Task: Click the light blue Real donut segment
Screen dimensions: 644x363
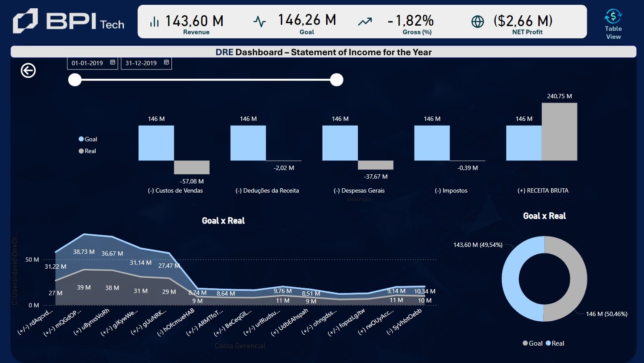Action: point(510,279)
